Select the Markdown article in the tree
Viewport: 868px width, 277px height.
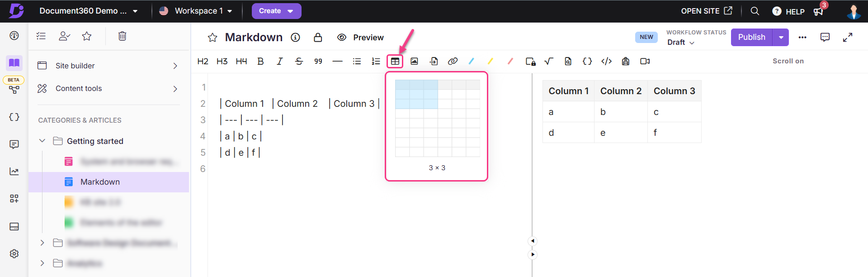[100, 182]
